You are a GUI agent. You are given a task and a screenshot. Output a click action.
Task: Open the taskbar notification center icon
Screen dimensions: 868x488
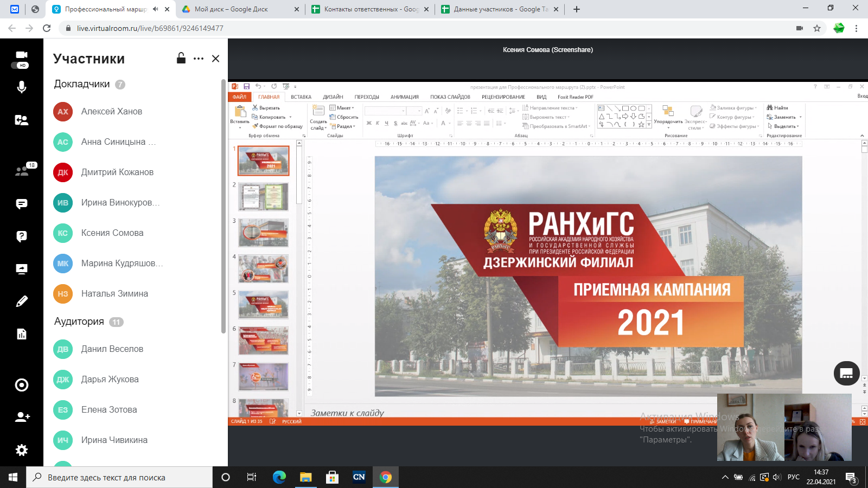pyautogui.click(x=851, y=477)
